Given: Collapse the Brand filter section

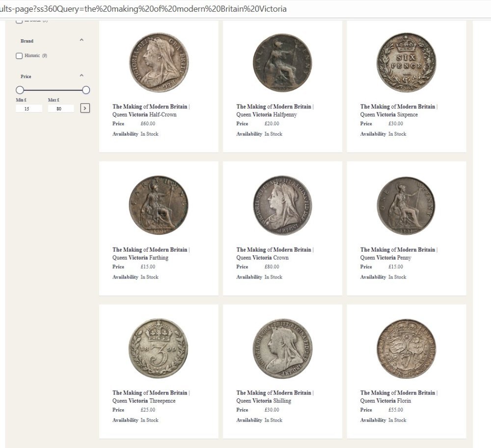Looking at the screenshot, I should point(82,40).
